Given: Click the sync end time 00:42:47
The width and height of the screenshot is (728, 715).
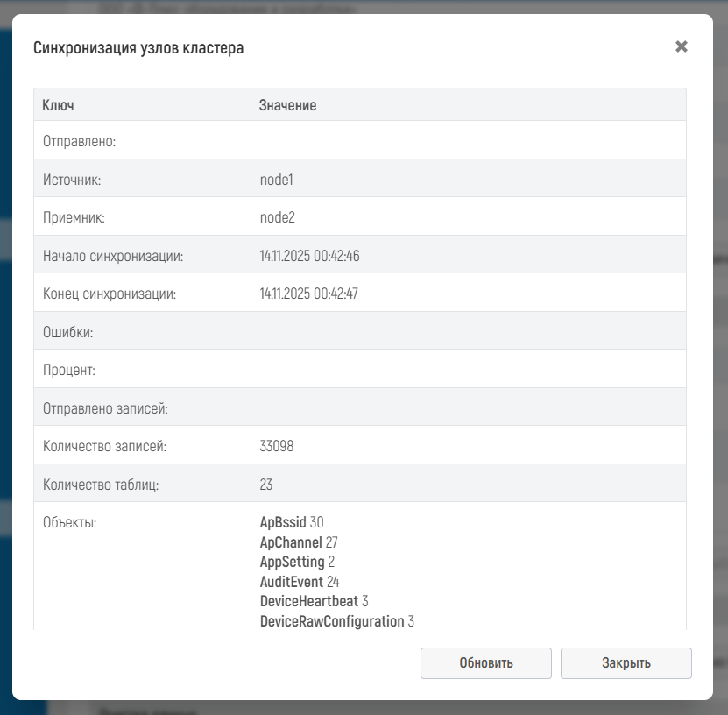Looking at the screenshot, I should (309, 294).
